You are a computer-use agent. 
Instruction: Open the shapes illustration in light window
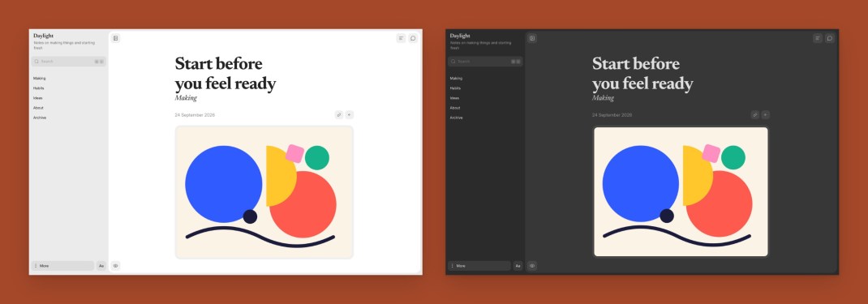click(264, 192)
